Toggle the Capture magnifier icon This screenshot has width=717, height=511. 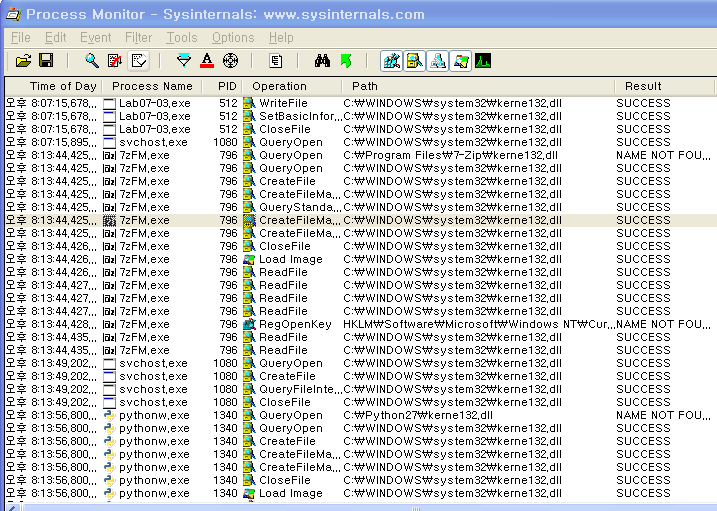[x=92, y=60]
